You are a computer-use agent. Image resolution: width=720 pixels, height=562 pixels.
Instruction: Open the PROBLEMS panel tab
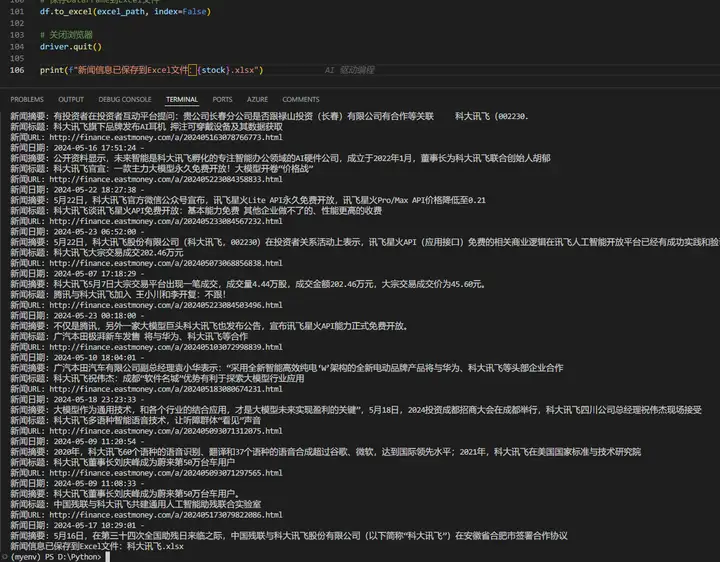pyautogui.click(x=27, y=100)
